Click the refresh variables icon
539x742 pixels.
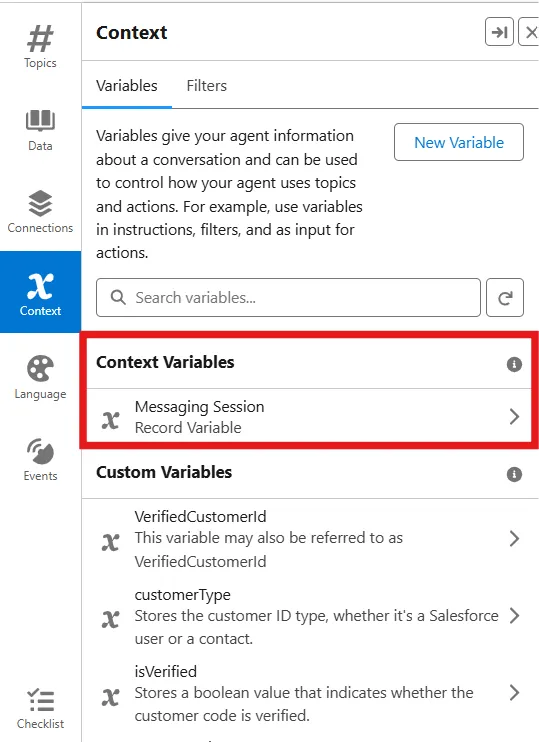point(505,298)
